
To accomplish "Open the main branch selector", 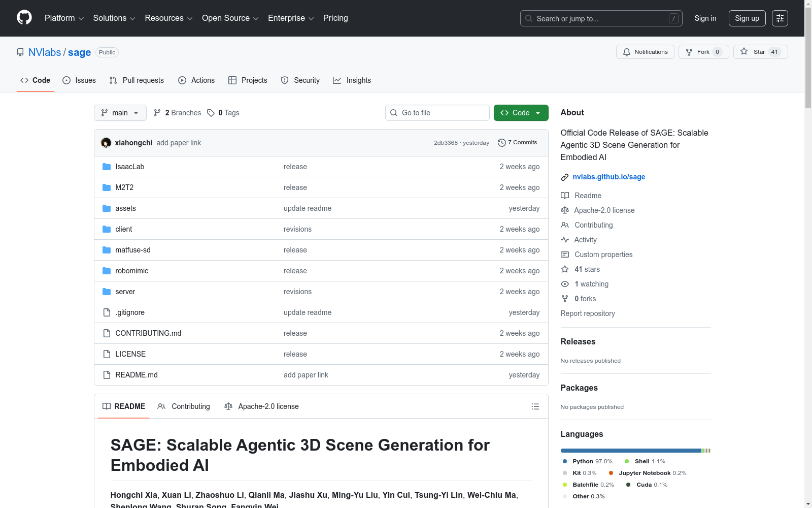I will pyautogui.click(x=120, y=113).
